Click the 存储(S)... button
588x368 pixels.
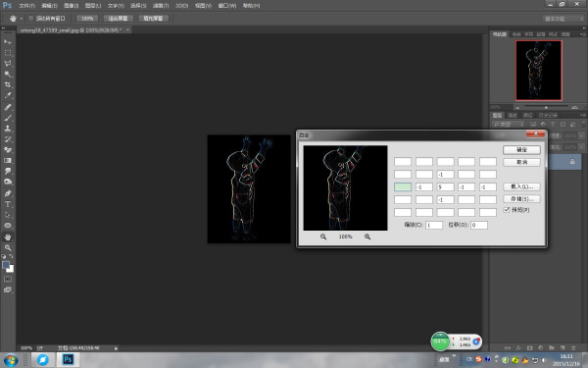(x=521, y=198)
